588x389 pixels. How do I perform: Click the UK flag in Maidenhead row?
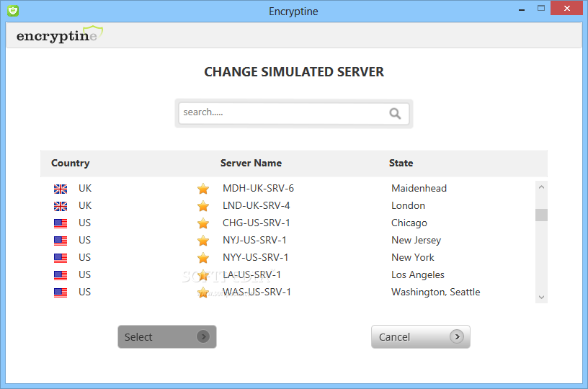[61, 189]
